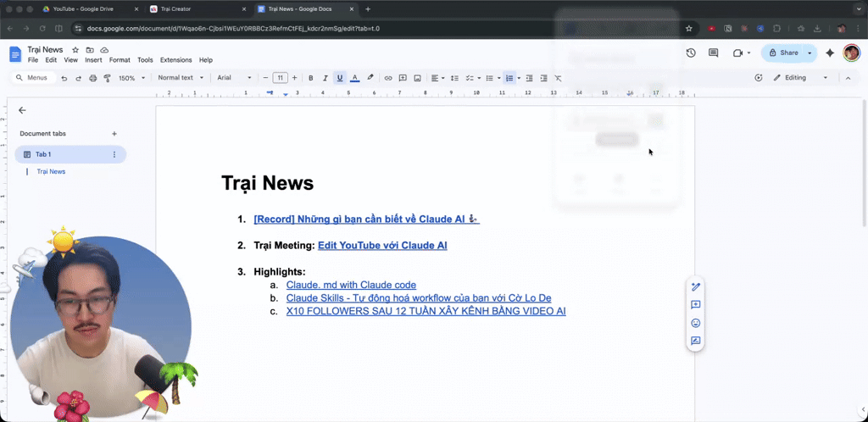
Task: Toggle the numbered list button
Action: (509, 78)
